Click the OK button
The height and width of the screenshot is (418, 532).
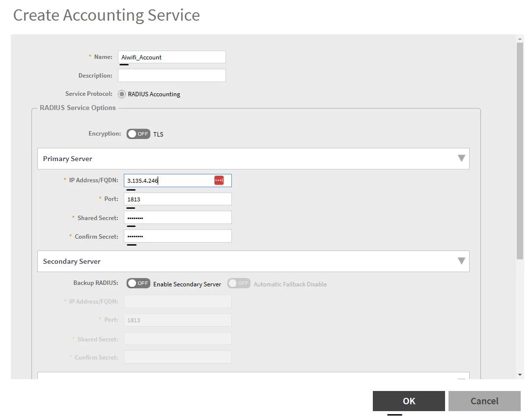click(409, 401)
